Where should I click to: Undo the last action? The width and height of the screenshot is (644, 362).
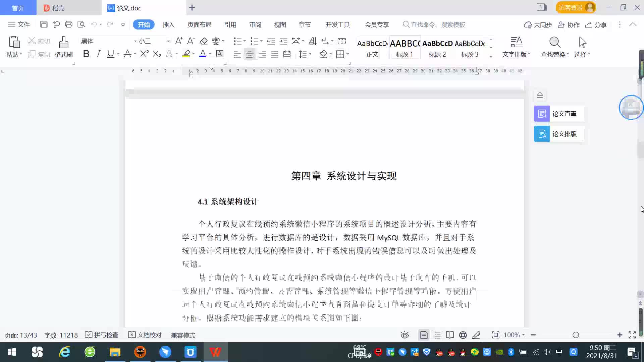(94, 24)
